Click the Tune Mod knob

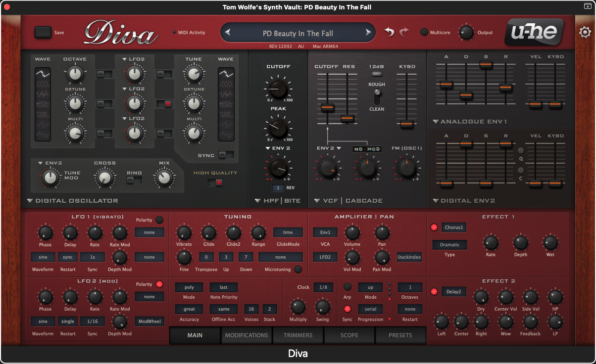pos(50,178)
